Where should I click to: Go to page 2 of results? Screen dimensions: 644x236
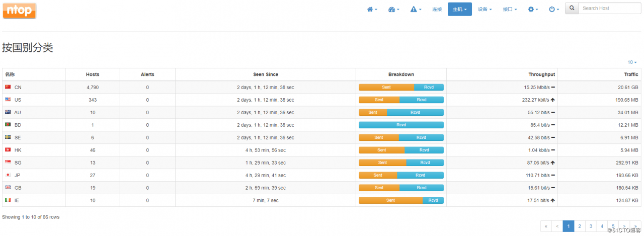[580, 226]
